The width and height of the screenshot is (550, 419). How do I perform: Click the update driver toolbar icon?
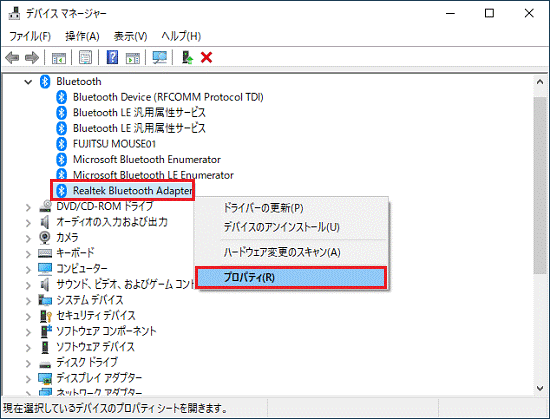187,58
